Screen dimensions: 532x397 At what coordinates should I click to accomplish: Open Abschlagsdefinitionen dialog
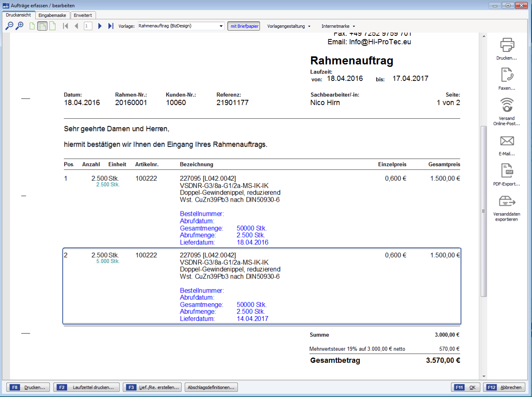coord(211,387)
